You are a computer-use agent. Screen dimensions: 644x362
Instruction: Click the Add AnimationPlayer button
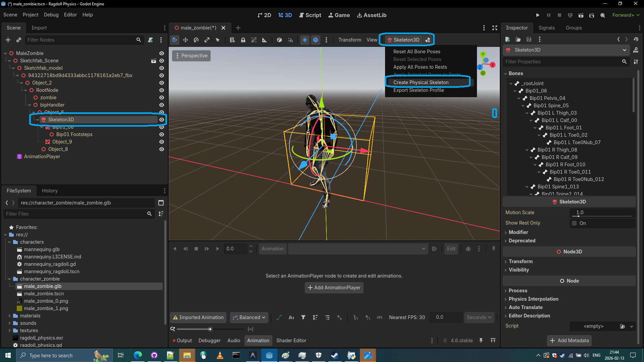pos(334,288)
